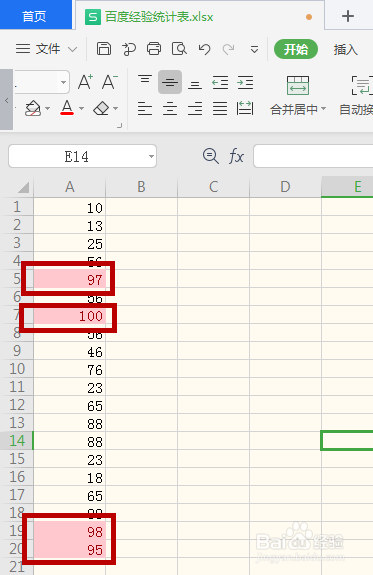Click the zoom magnifier near formula bar
The height and width of the screenshot is (575, 373).
211,156
